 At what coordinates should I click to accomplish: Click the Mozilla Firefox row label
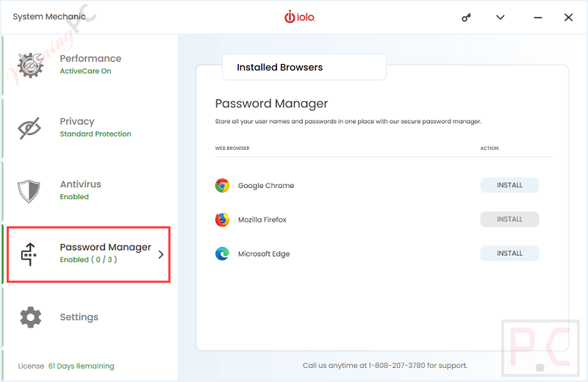(x=262, y=220)
